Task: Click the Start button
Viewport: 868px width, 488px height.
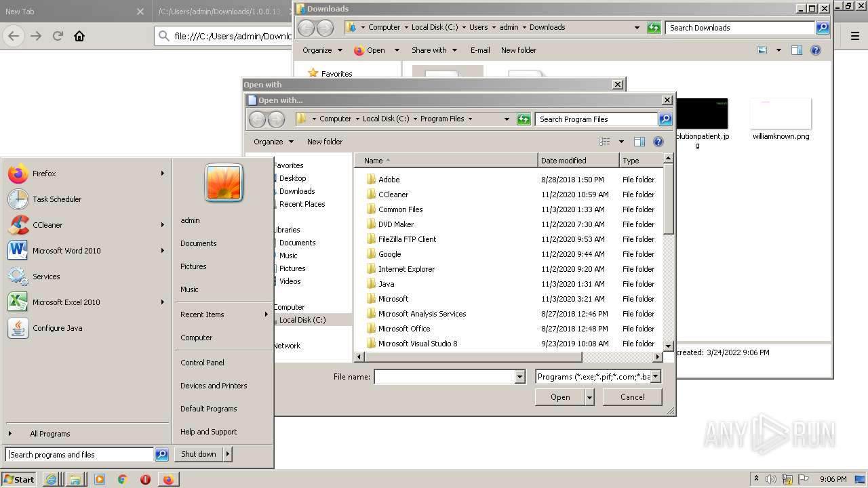Action: 18,479
